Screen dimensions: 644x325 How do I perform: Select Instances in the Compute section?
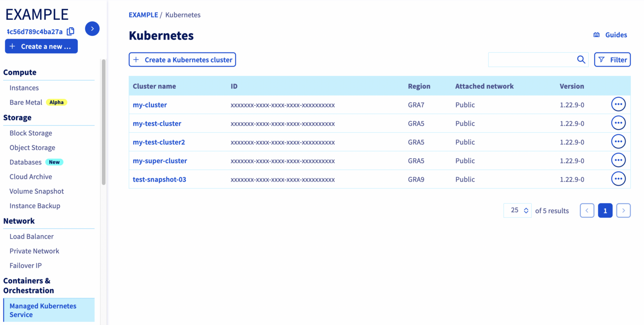coord(23,87)
